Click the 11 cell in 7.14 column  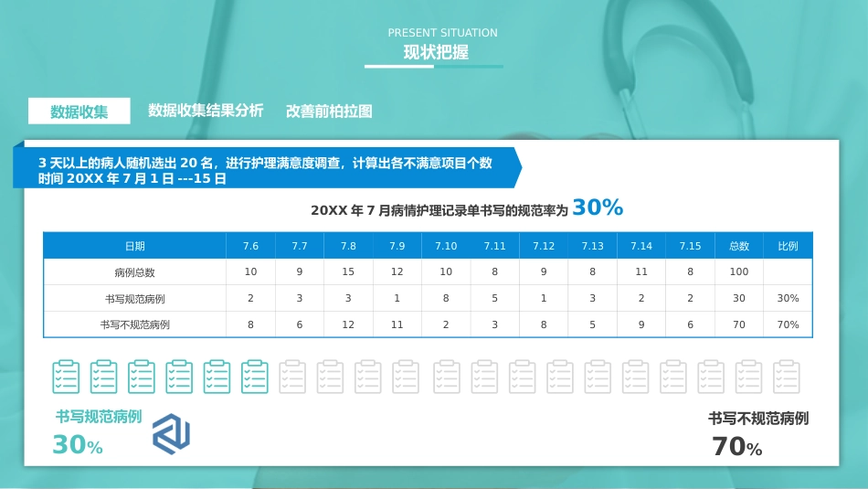coord(641,271)
